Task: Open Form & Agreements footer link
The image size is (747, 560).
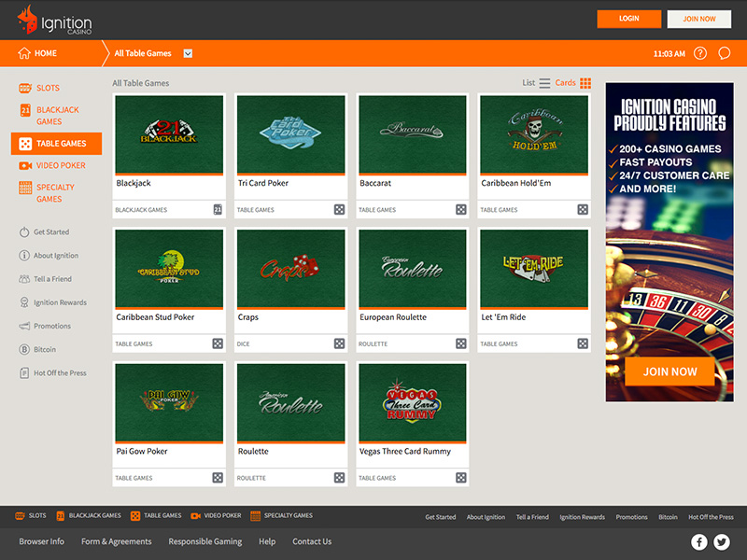Action: click(x=116, y=541)
